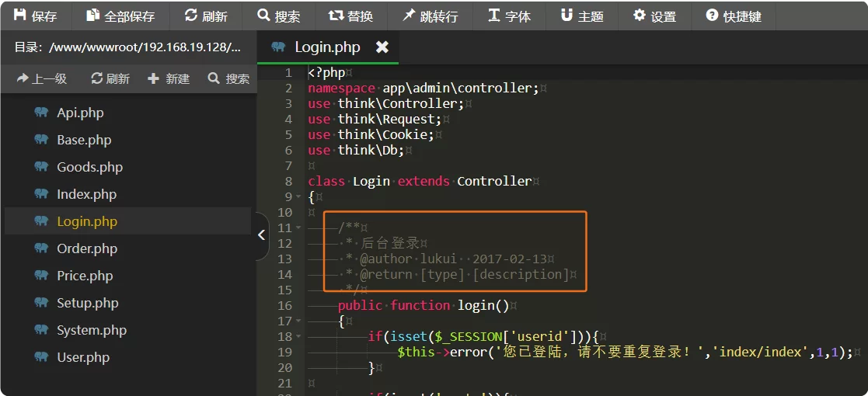Close the Login.php tab
The image size is (868, 396).
(x=382, y=47)
